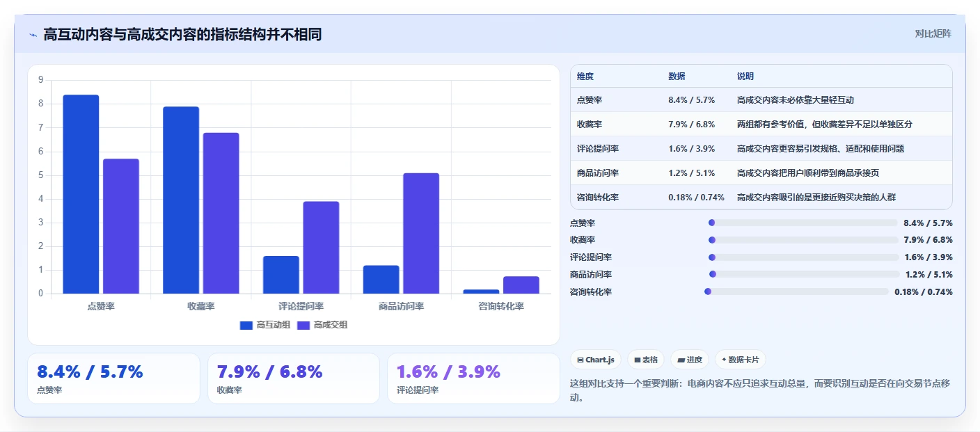
Task: Click the 高成交组 bar for 咨询转化率
Action: 521,285
